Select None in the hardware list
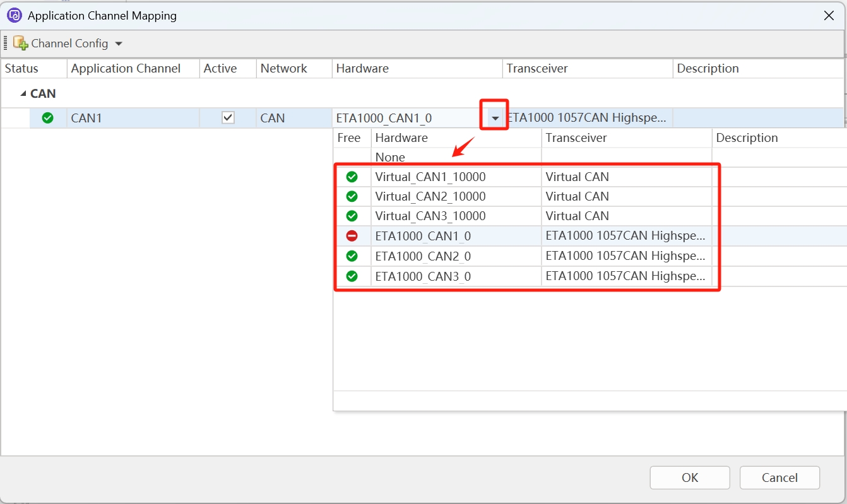 point(390,157)
